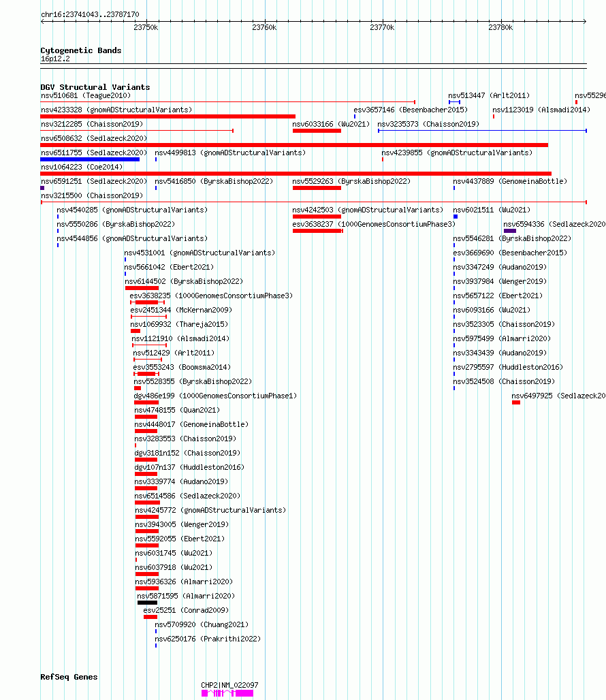
Task: Click nsv5709920 (Chuang2021) label
Action: [x=202, y=624]
